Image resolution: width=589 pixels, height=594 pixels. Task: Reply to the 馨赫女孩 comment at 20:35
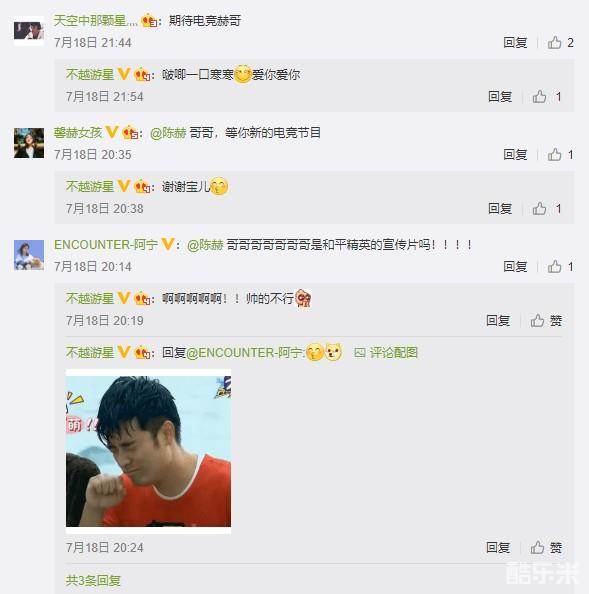click(515, 155)
